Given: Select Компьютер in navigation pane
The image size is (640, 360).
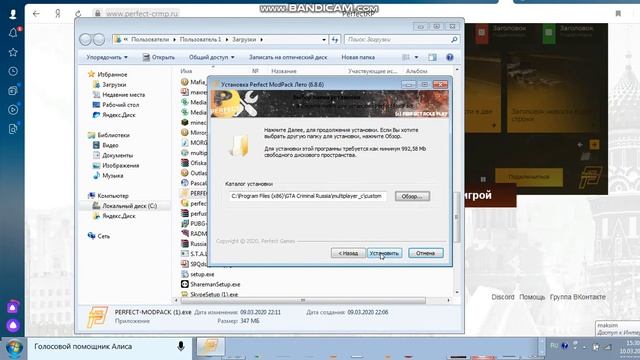Looking at the screenshot, I should [x=108, y=196].
